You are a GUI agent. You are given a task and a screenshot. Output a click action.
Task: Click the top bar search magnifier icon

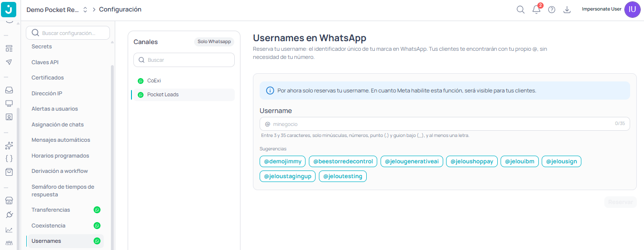click(x=521, y=10)
